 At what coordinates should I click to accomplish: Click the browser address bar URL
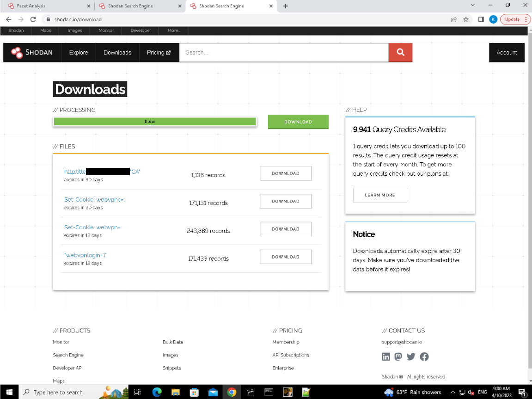[x=78, y=19]
